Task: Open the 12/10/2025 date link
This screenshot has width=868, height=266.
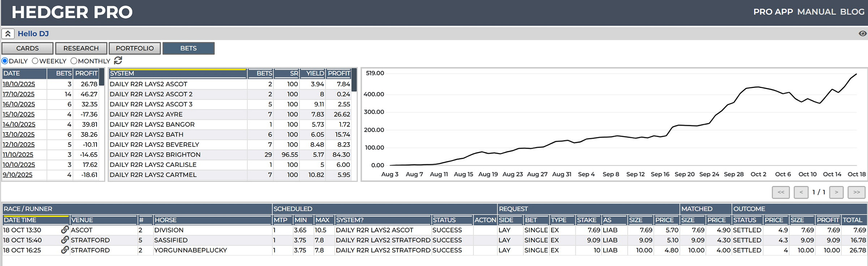Action: coord(18,144)
